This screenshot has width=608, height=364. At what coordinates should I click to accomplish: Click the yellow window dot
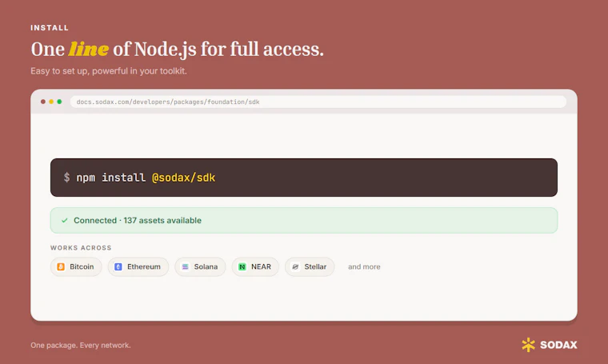coord(51,102)
